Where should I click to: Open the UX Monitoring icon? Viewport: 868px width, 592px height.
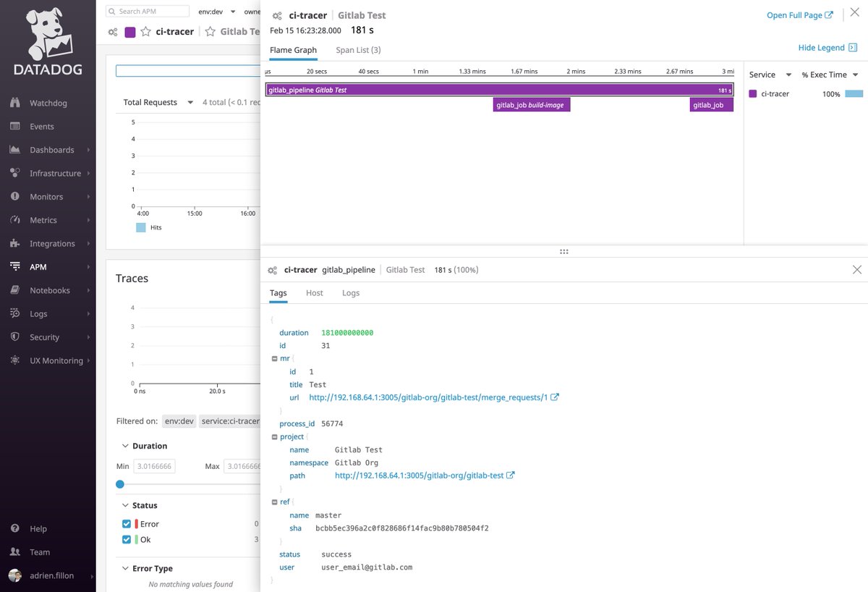(15, 360)
